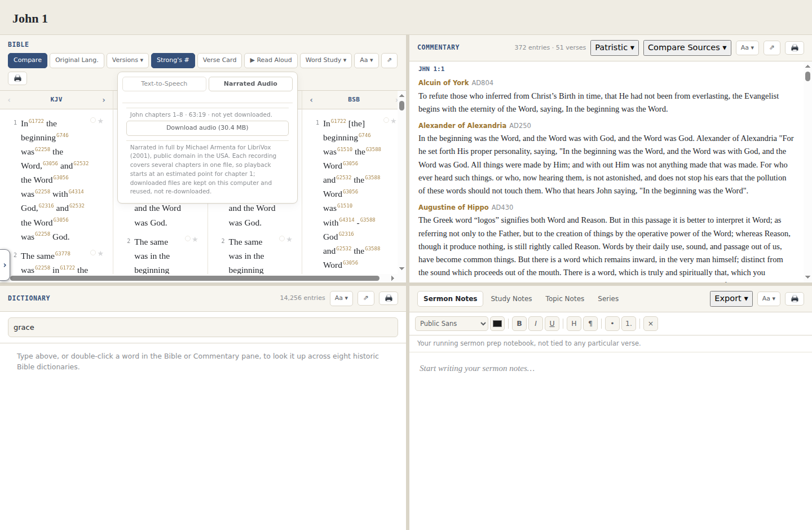812x530 pixels.
Task: Star KJV verse 2
Action: click(100, 254)
